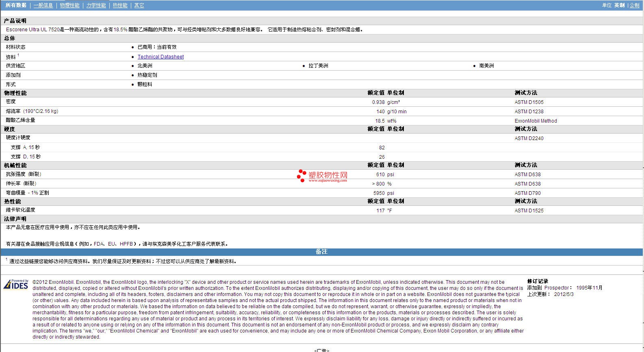This screenshot has height=352, width=644.
Task: Click the 支撑 D, 15 秒 value 26
Action: [382, 157]
